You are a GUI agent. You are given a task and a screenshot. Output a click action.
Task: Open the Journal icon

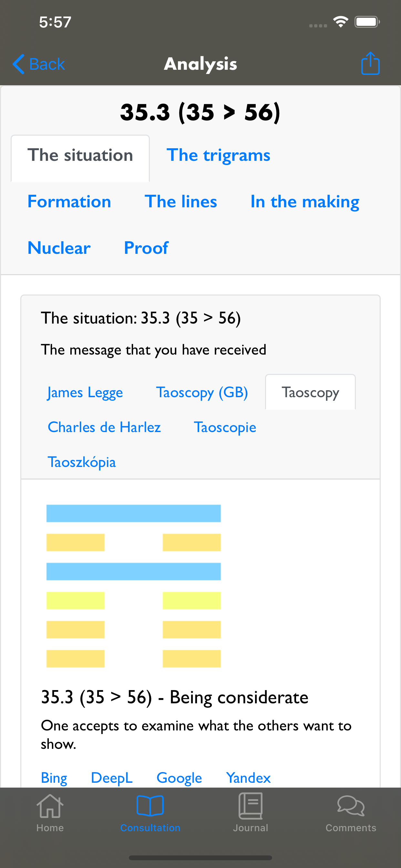(x=250, y=806)
